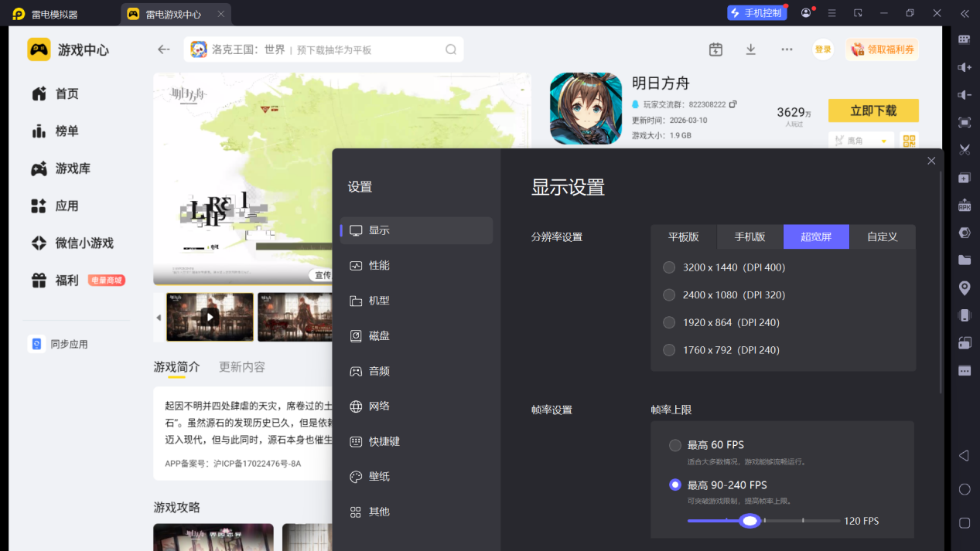Open the hexagon operation recorder icon
Screen dimensions: 980x551
964,233
